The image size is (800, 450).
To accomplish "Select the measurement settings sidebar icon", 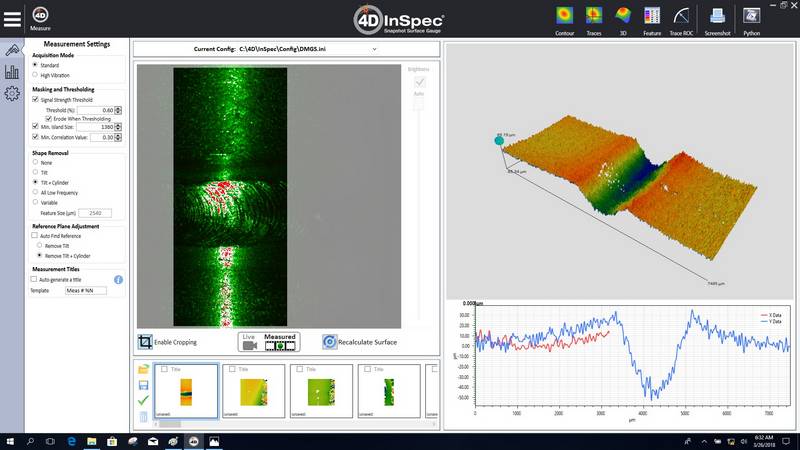I will click(12, 50).
